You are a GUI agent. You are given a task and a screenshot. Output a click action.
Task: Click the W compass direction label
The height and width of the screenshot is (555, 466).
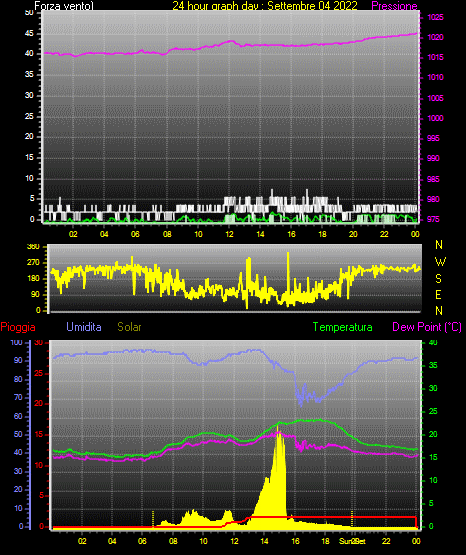coord(440,262)
